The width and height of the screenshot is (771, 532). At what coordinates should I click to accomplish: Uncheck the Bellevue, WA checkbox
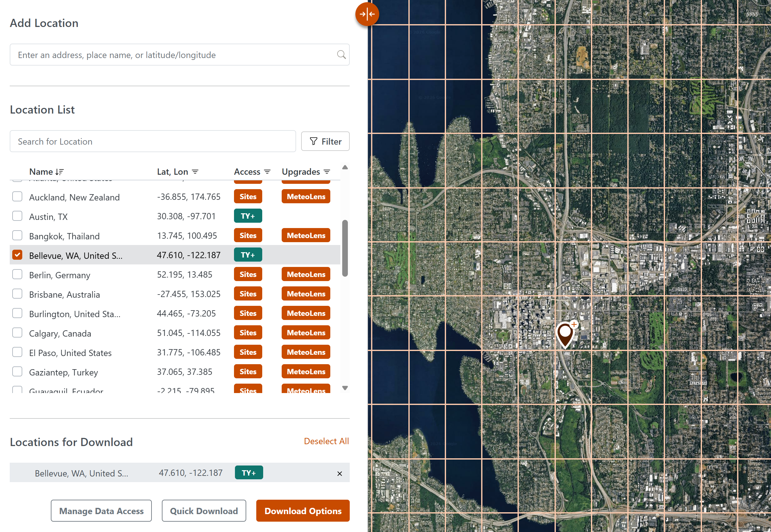pyautogui.click(x=17, y=255)
